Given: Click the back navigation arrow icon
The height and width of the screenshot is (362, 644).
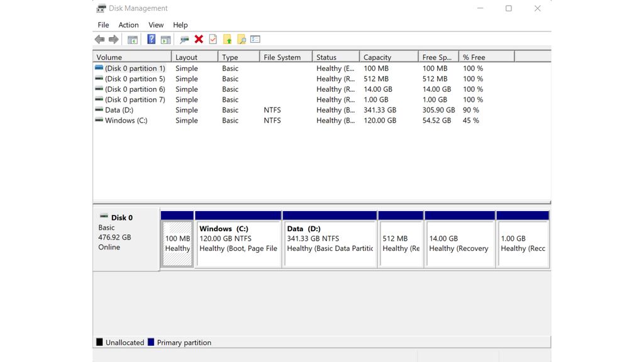Looking at the screenshot, I should (x=99, y=38).
